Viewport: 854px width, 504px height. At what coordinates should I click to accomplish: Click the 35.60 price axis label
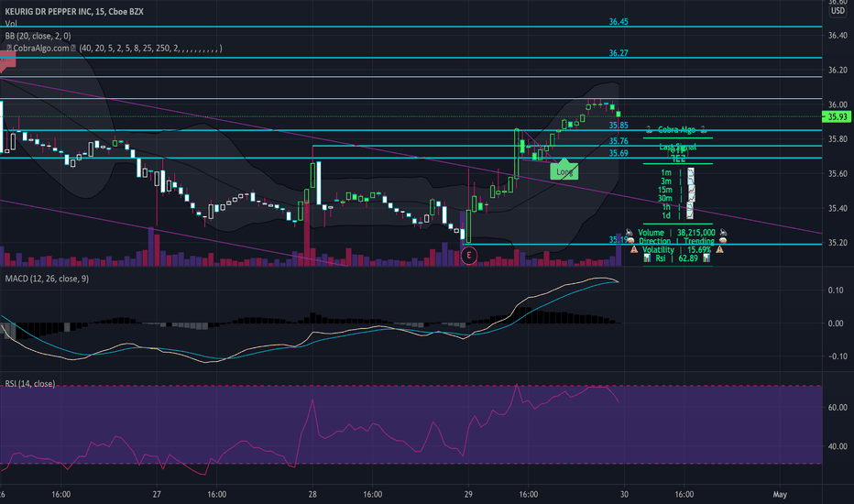838,174
